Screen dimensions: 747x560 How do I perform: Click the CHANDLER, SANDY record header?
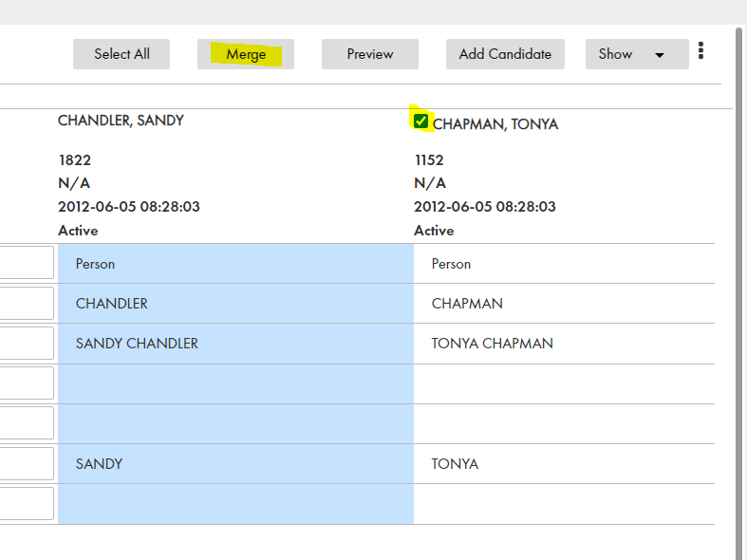[121, 121]
